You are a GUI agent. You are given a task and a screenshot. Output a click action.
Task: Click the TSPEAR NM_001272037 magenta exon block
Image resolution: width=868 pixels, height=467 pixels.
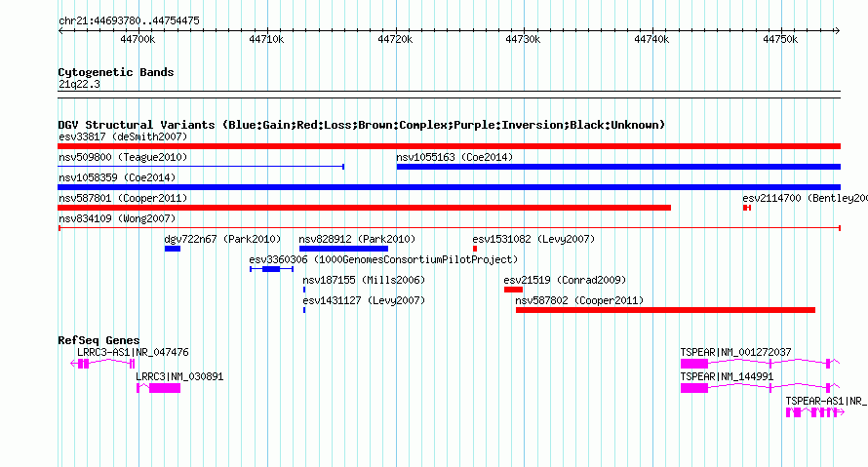tap(694, 364)
